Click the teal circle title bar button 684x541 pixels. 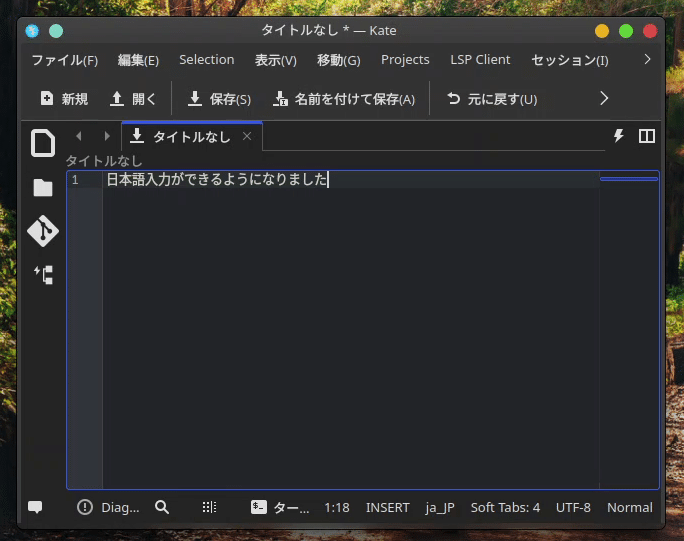tap(56, 31)
